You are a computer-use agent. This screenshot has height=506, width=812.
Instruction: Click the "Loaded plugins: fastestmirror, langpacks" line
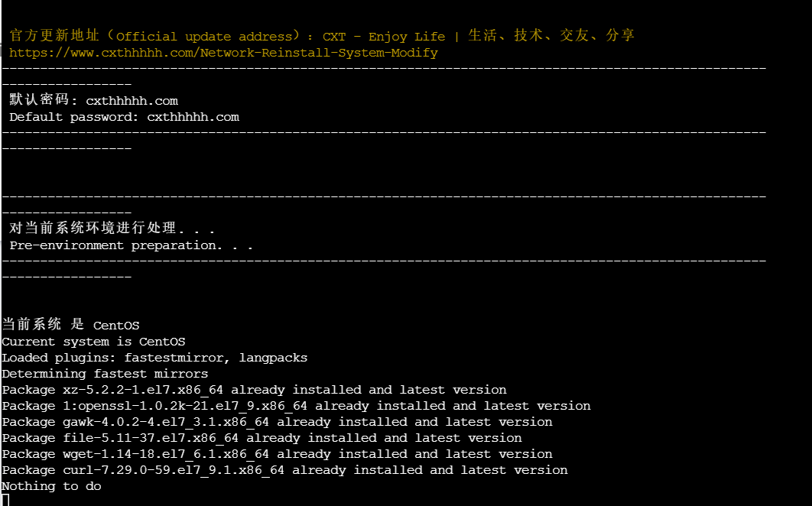[x=154, y=358]
